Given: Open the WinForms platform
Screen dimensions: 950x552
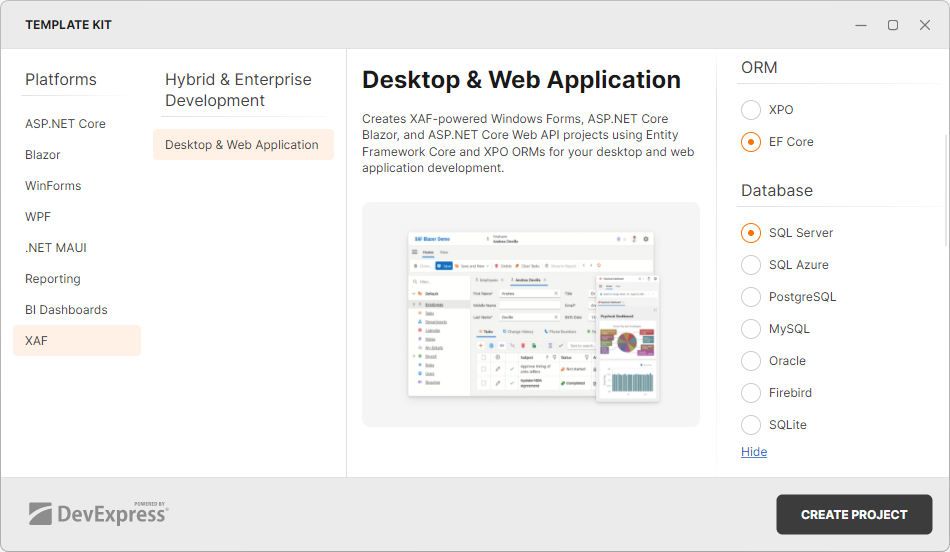Looking at the screenshot, I should pos(77,185).
